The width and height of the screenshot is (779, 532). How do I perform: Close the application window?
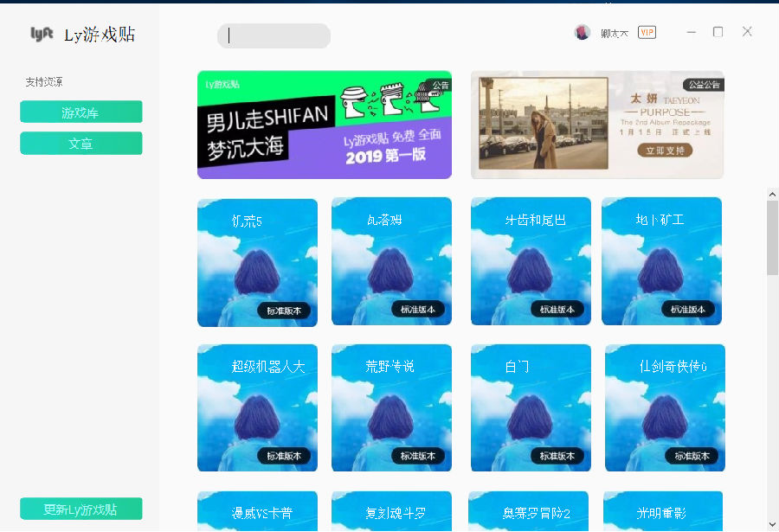(747, 32)
